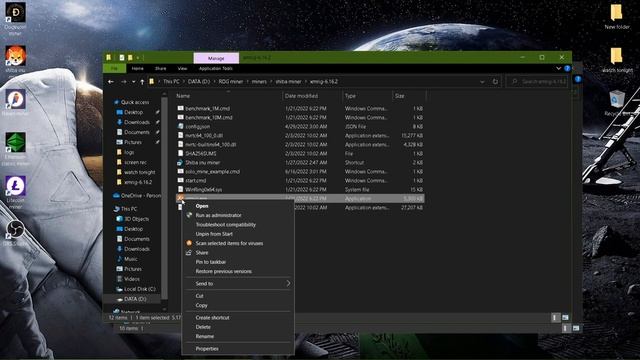Go back in File Explorer
Viewport: 640px width, 360px height.
(111, 82)
